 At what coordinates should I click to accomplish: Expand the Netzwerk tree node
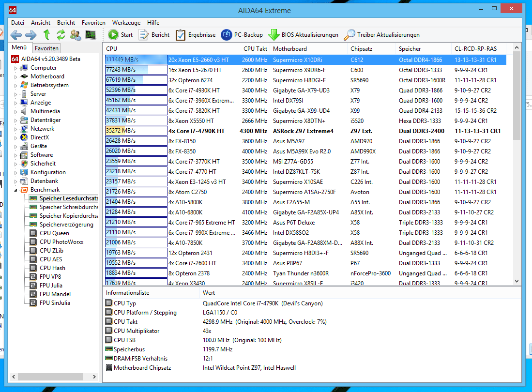[15, 129]
